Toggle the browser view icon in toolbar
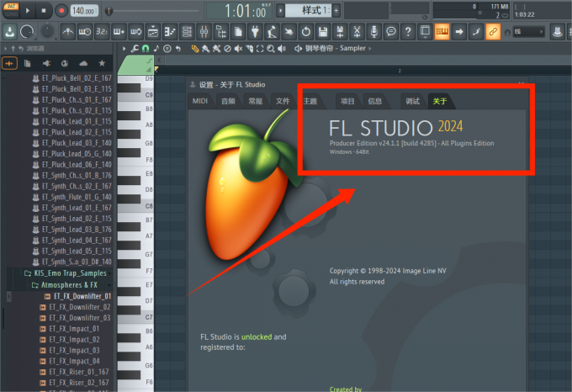This screenshot has height=392, width=572. [221, 32]
